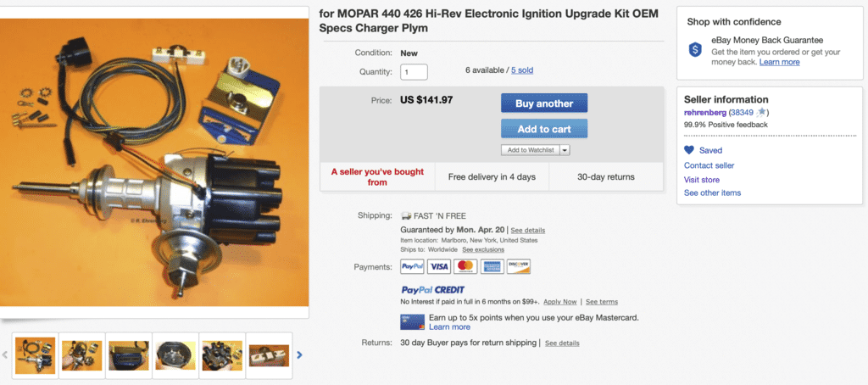Screen dimensions: 868x385
Task: Click the American Express card icon
Action: (x=492, y=267)
